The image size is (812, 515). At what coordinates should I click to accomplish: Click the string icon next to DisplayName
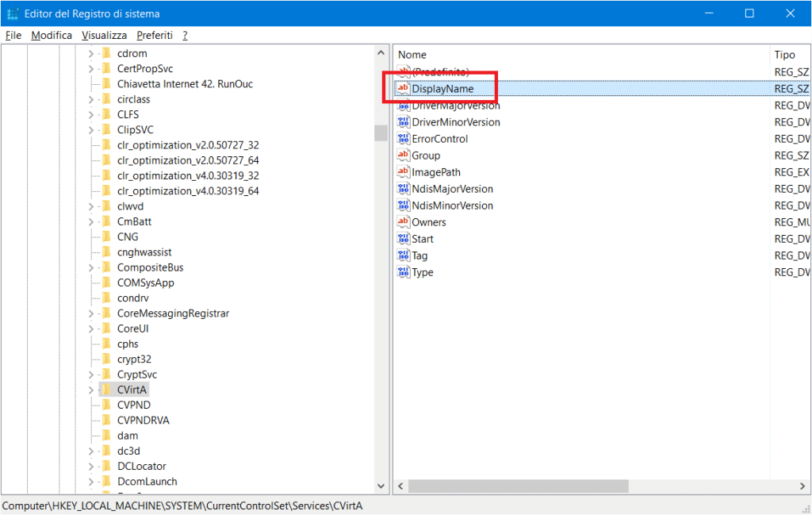[x=404, y=88]
